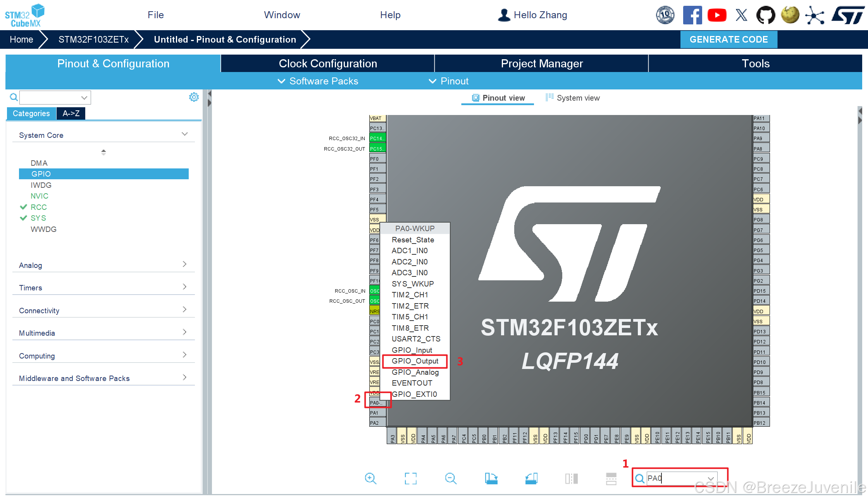The width and height of the screenshot is (868, 501).
Task: Open the Software Packs dropdown
Action: point(318,81)
